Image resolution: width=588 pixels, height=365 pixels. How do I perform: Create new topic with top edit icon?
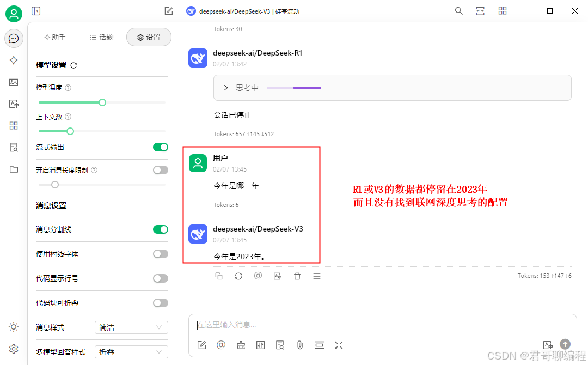click(x=169, y=11)
